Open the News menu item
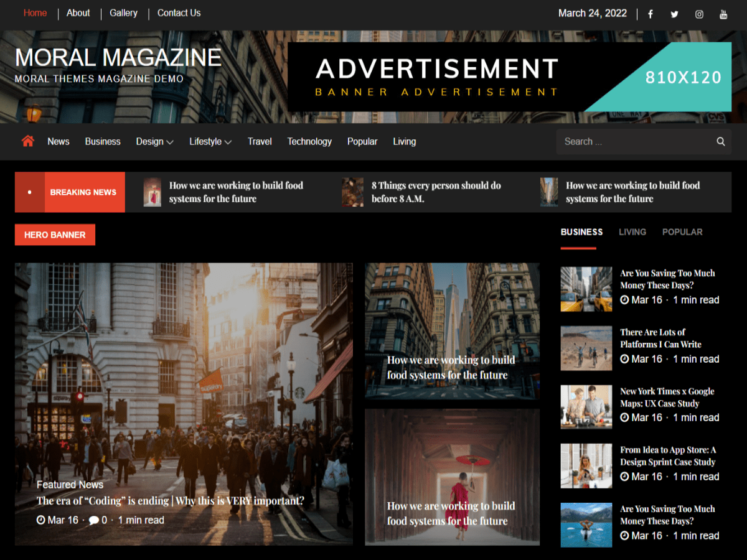 58,141
